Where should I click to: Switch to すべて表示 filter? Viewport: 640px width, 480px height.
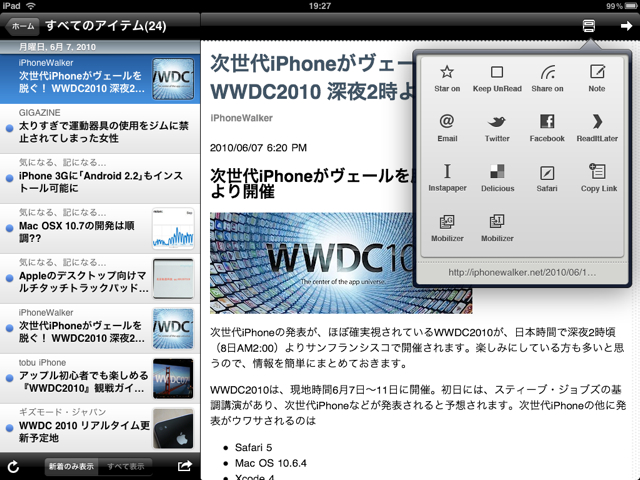[x=125, y=466]
